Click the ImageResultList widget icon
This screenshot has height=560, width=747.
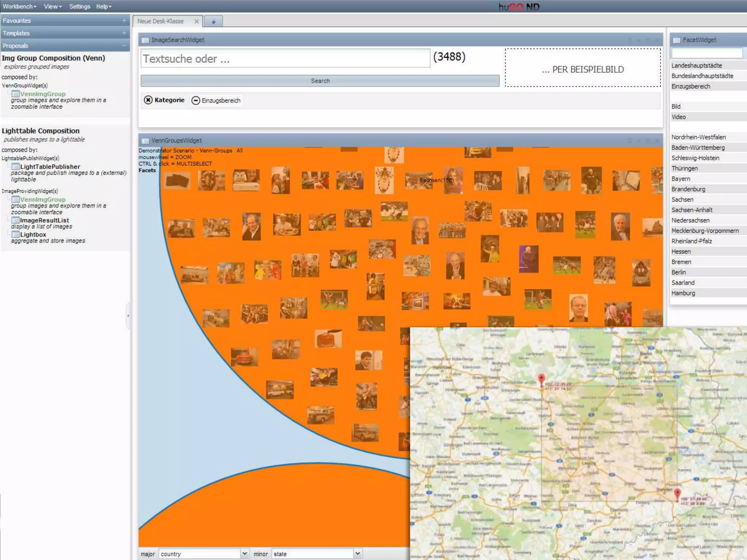[x=15, y=220]
